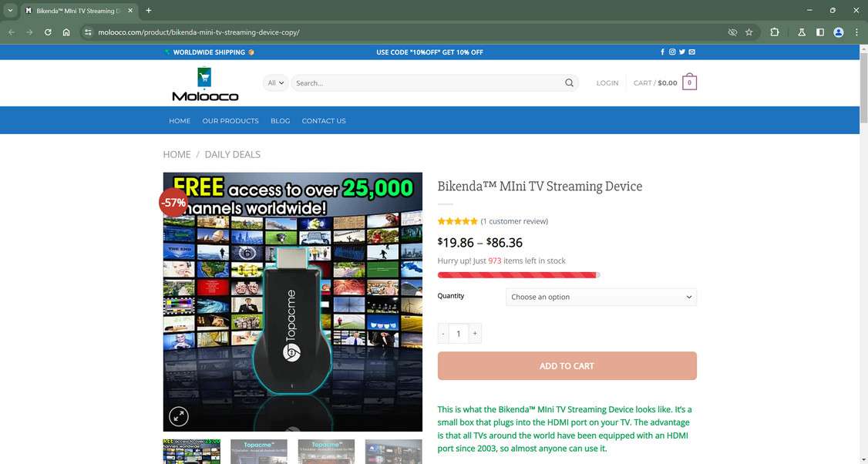Open the Twitter social icon
This screenshot has height=464, width=868.
tap(682, 52)
